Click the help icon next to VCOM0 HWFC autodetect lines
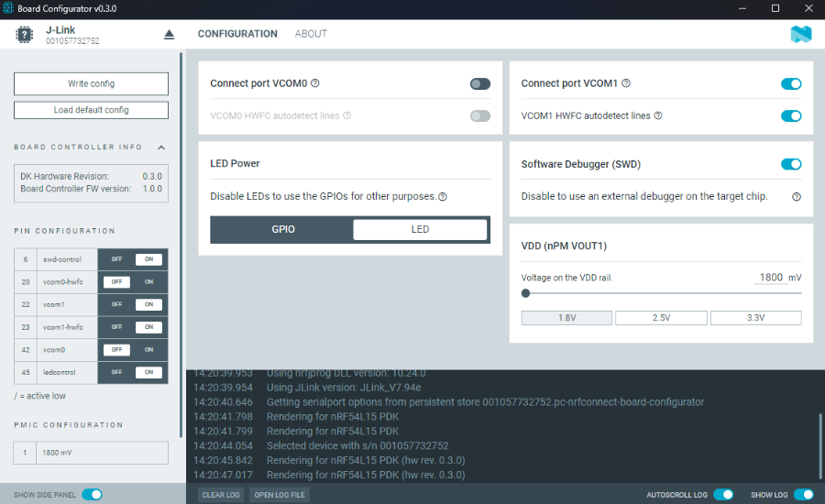This screenshot has width=825, height=504. pos(346,115)
